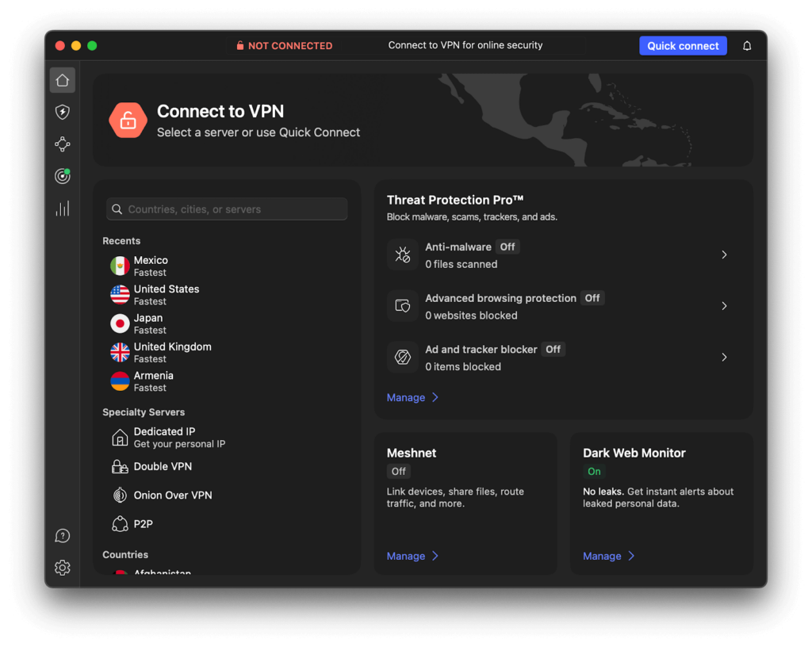Click the orange unlocked padlock icon

[x=128, y=120]
